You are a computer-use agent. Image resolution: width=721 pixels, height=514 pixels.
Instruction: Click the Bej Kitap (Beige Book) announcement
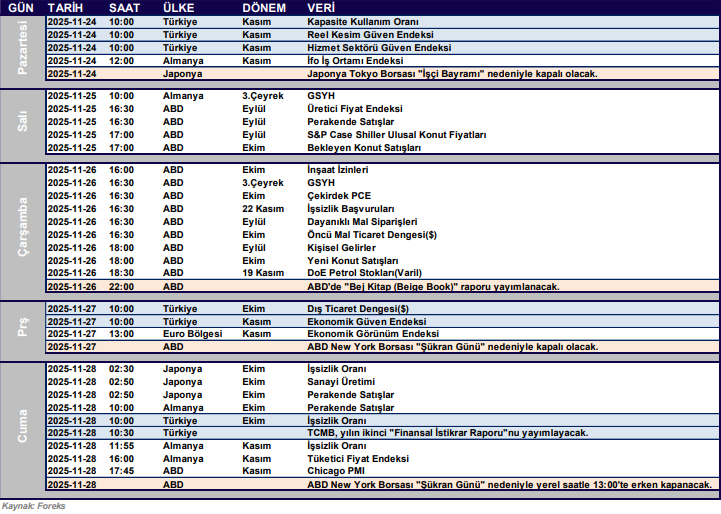tap(432, 286)
